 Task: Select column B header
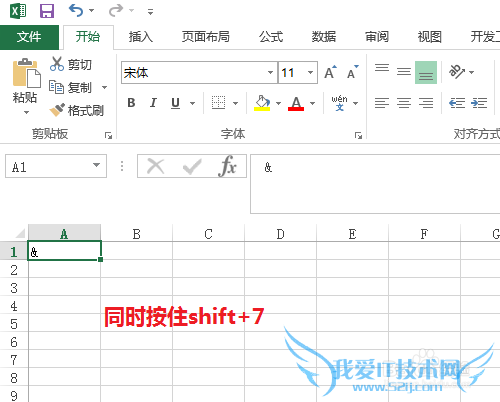(137, 234)
